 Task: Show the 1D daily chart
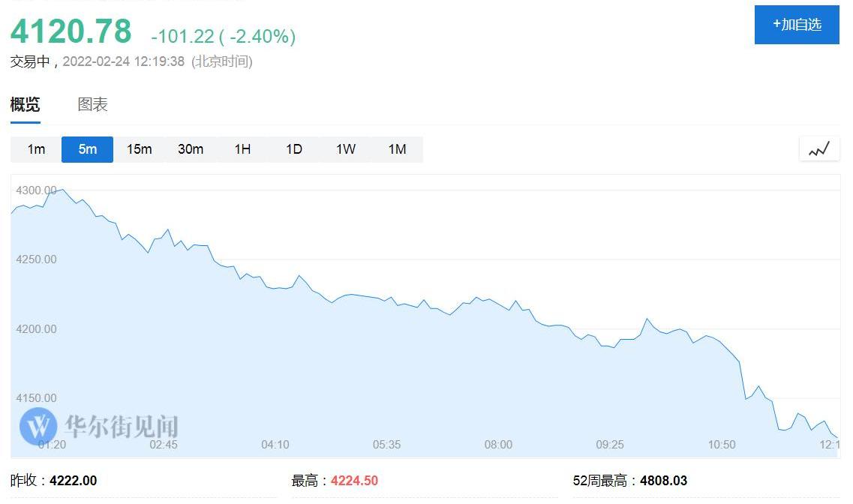coord(294,149)
